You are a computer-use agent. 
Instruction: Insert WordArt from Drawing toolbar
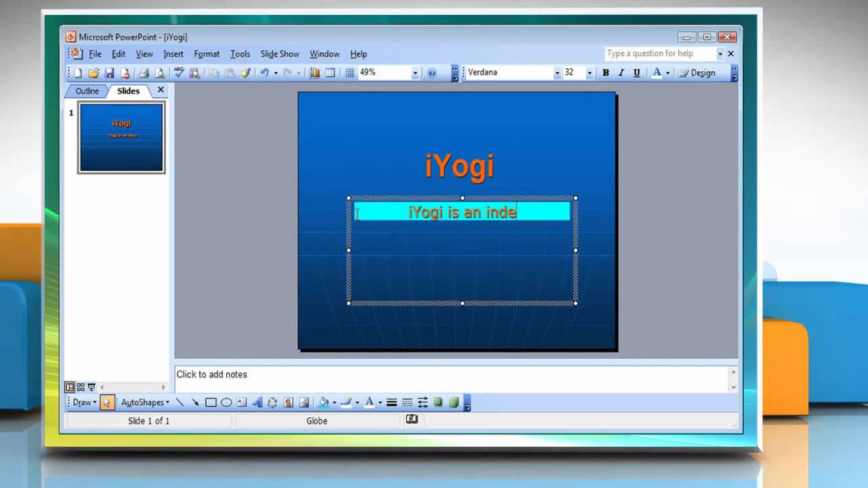(257, 403)
